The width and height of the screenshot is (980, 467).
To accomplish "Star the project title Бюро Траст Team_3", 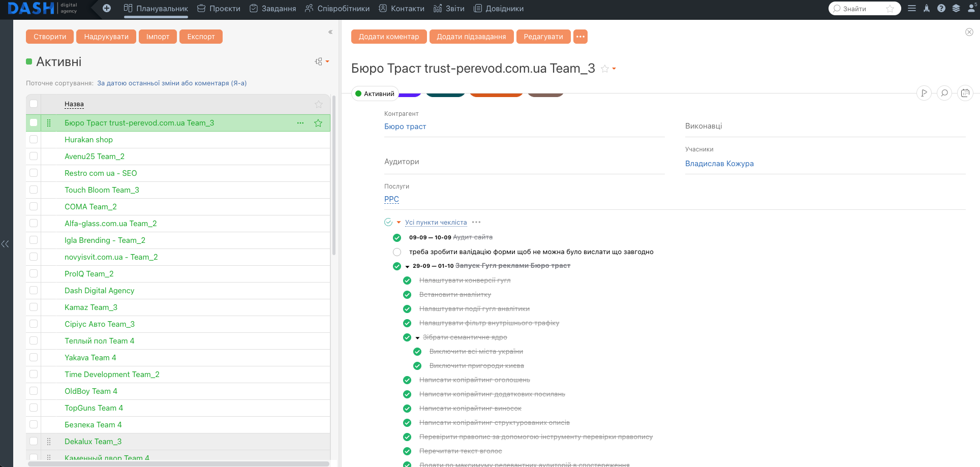I will pyautogui.click(x=605, y=69).
